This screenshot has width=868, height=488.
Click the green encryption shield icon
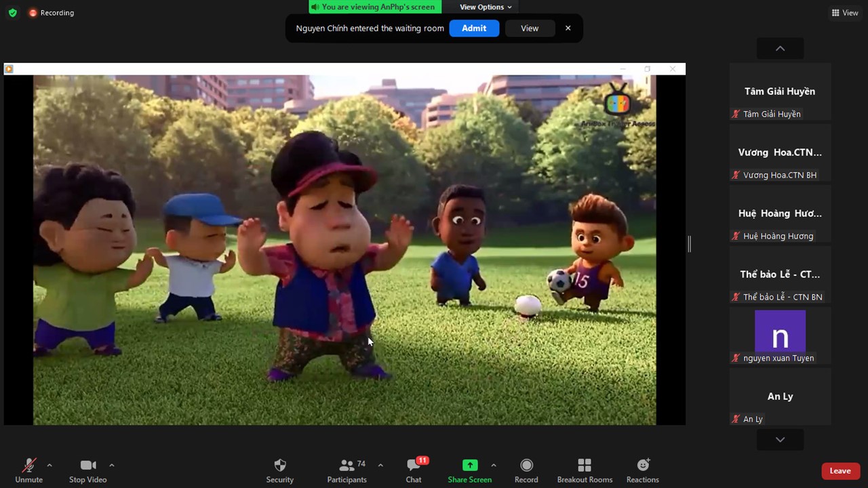point(12,13)
